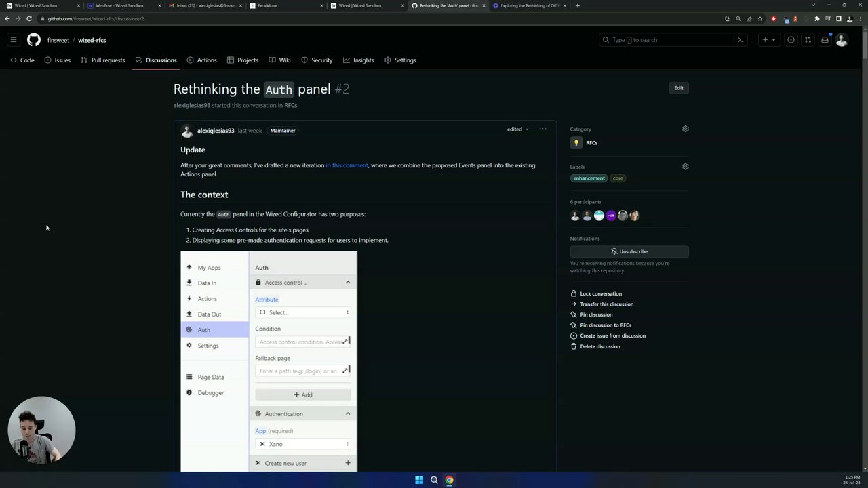
Task: Click the post author's avatar image
Action: tap(187, 131)
